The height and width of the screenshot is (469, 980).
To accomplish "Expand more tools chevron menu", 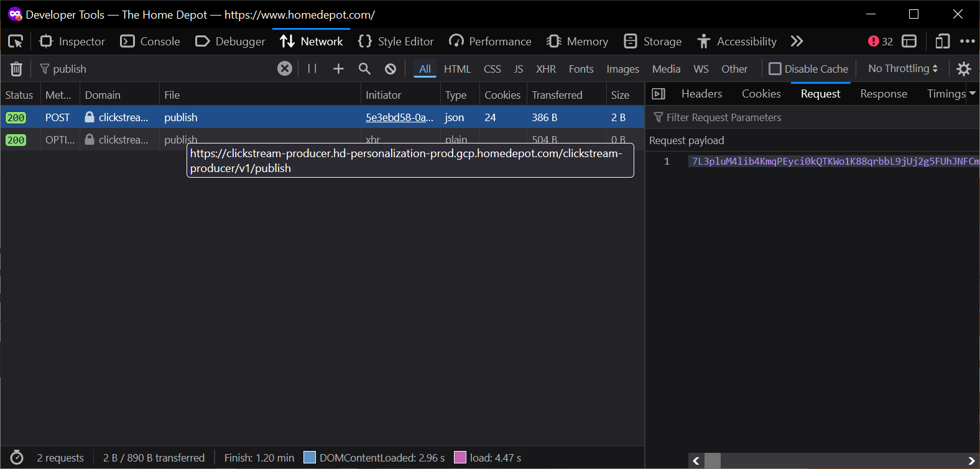I will click(797, 42).
